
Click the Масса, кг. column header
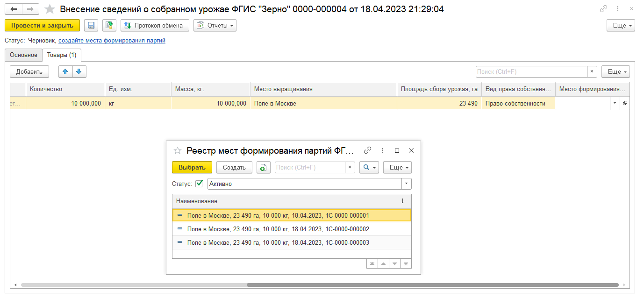[x=211, y=89]
